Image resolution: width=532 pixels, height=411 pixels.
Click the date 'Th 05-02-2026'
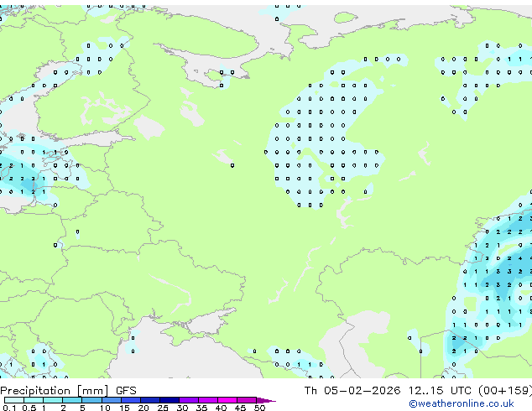tap(352, 391)
